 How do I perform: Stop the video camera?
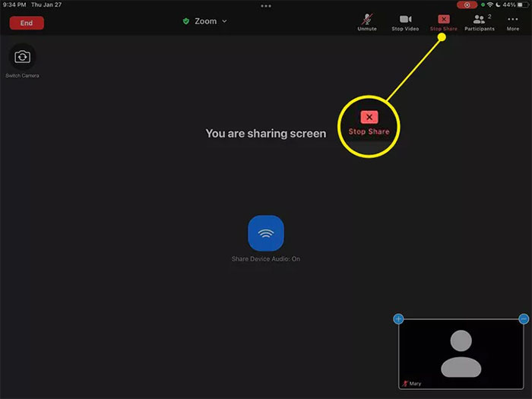click(x=405, y=21)
